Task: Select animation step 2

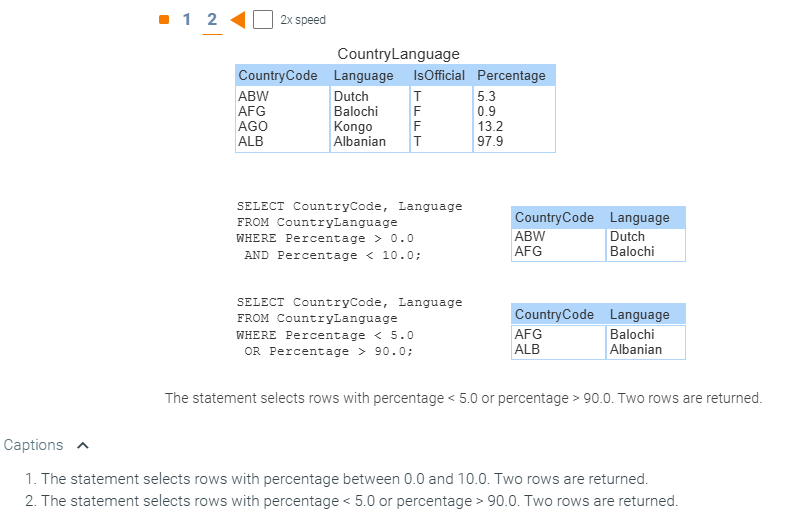Action: (x=212, y=19)
